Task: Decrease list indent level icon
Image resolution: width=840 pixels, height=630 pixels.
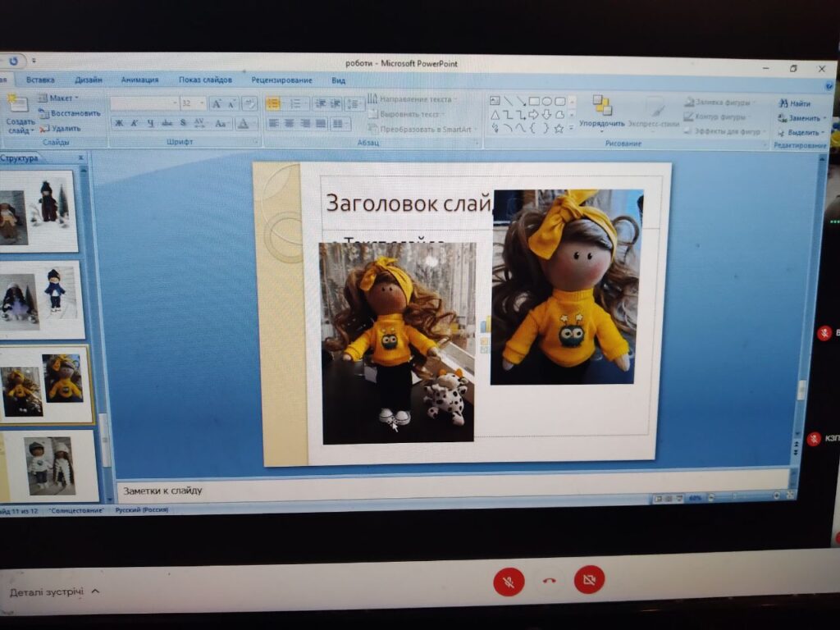Action: point(320,103)
